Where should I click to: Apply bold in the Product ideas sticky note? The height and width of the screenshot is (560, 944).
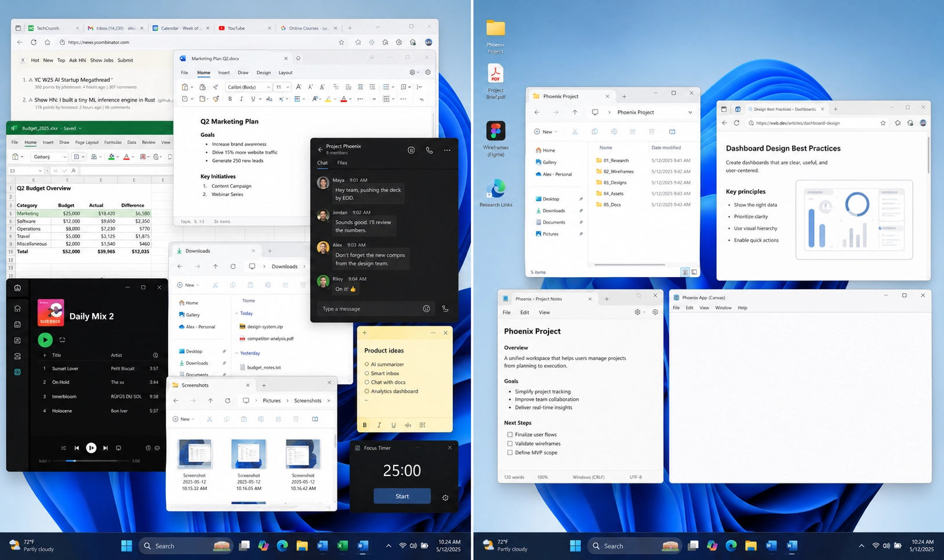(x=365, y=425)
